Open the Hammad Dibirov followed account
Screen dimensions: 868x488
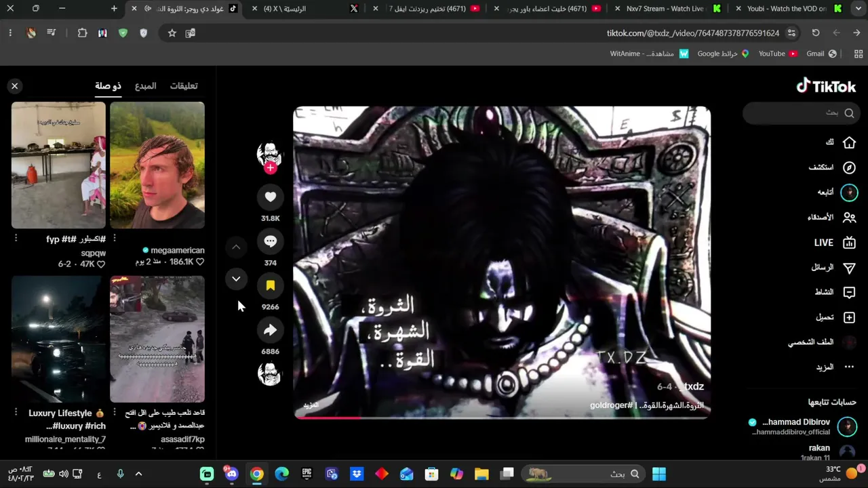(x=800, y=426)
